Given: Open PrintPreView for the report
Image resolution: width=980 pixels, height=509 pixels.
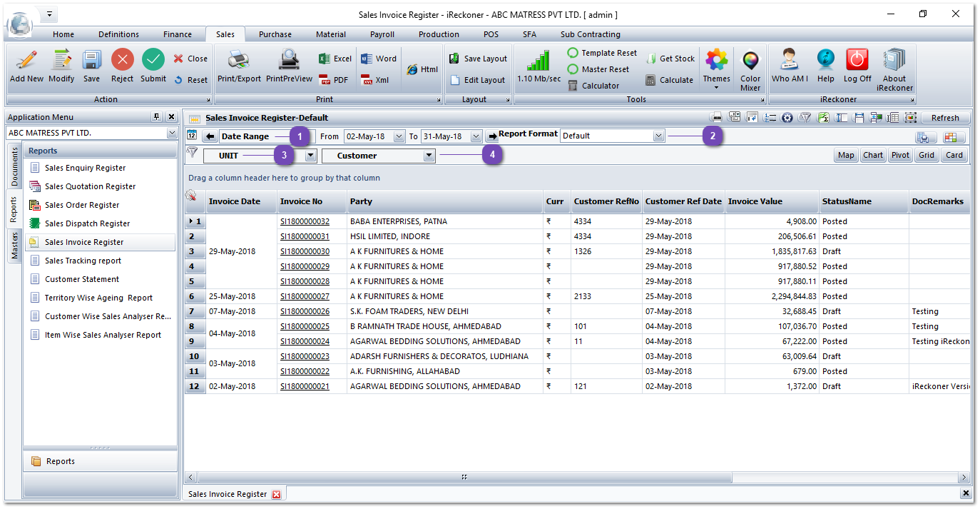Looking at the screenshot, I should coord(288,68).
